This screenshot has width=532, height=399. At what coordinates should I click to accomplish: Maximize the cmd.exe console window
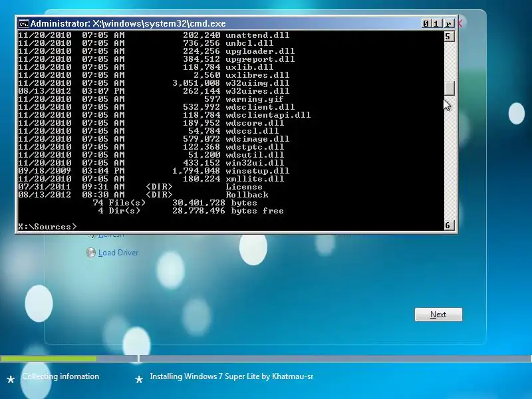pos(436,23)
